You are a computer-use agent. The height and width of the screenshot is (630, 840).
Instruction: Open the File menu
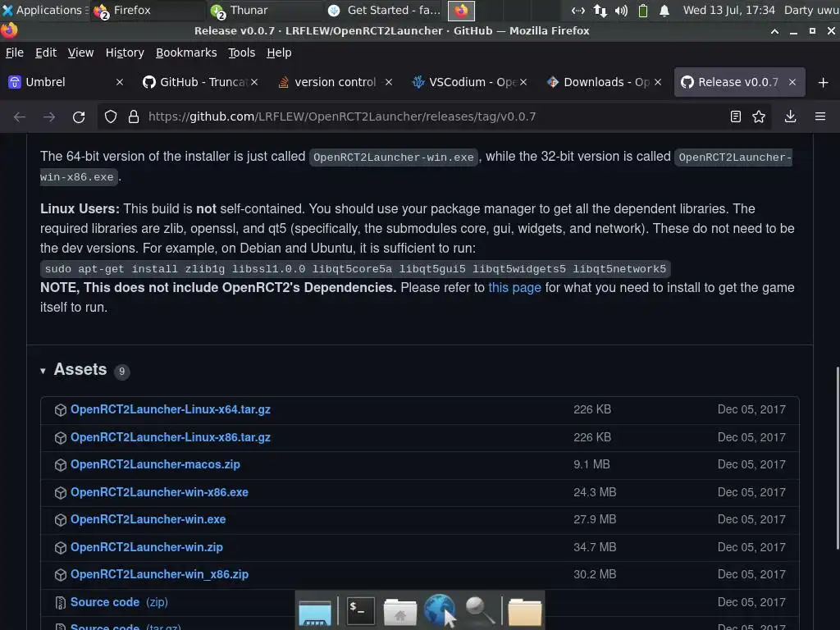(15, 52)
